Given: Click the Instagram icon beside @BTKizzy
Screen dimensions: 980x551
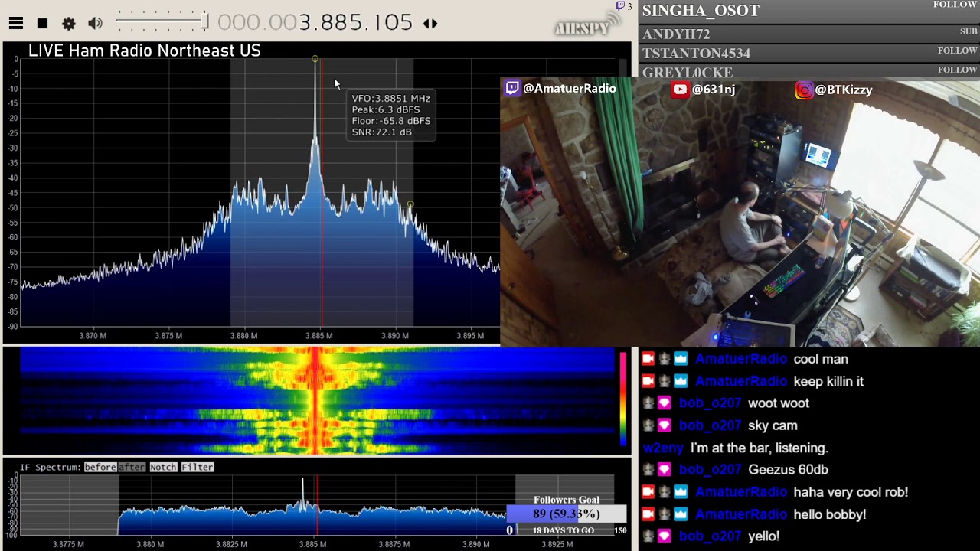Looking at the screenshot, I should click(804, 90).
